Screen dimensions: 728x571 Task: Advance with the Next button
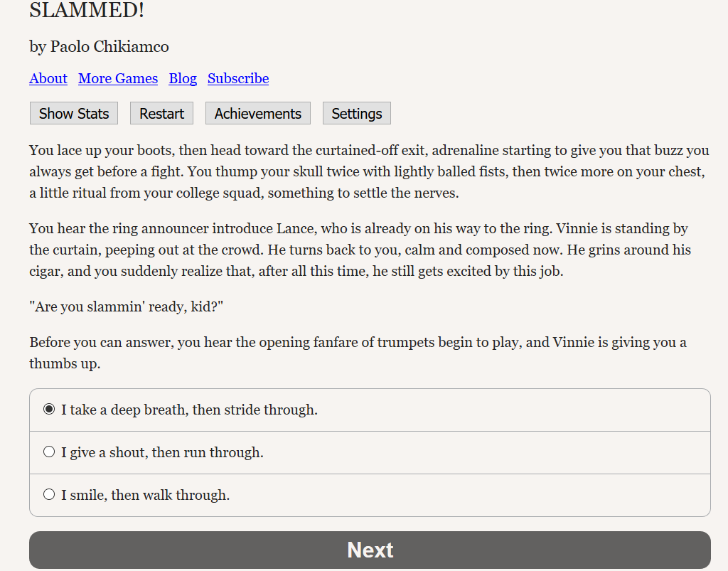pos(370,550)
